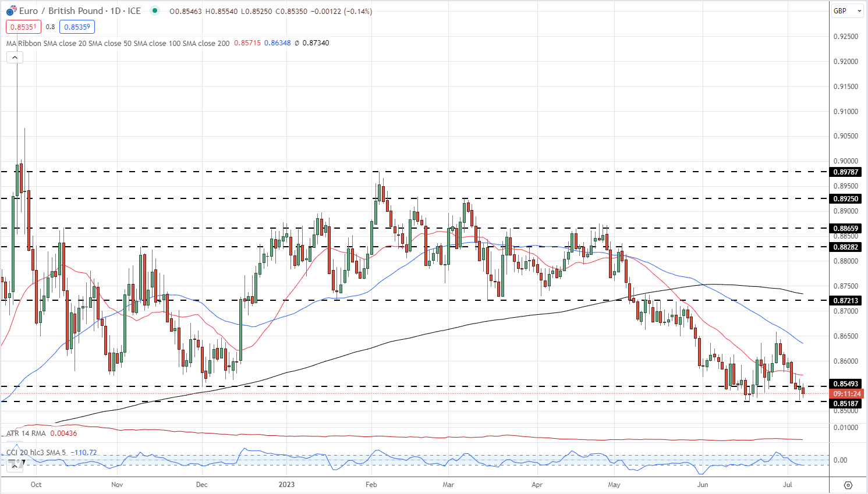Open the GBP currency dropdown
Viewport: 868px width, 494px height.
[x=847, y=10]
